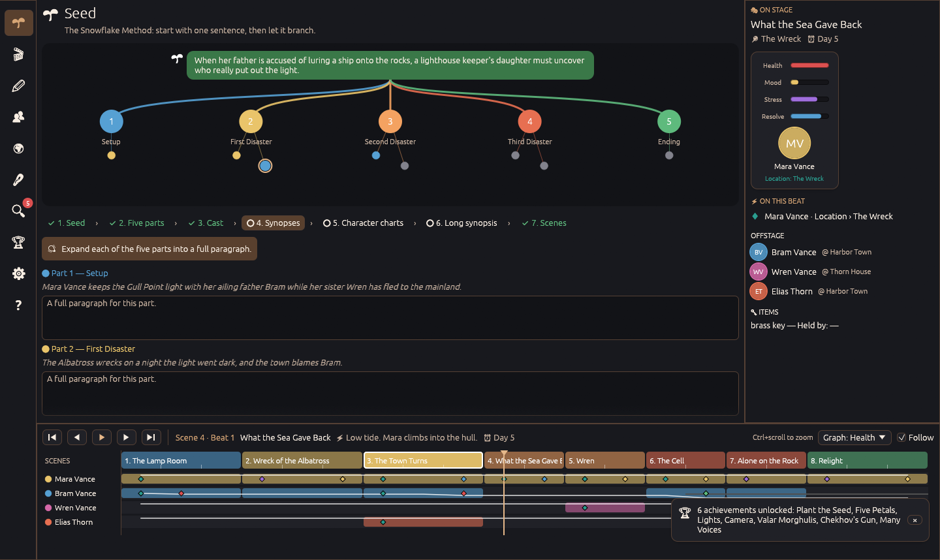Click Second Disaster node 3
Screen dimensions: 940x560
tap(390, 121)
